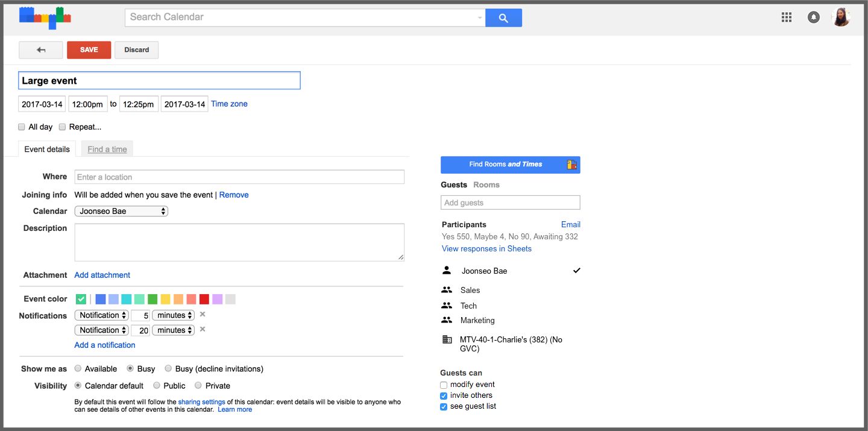Viewport: 868px width, 431px height.
Task: Click the blue search magnifier icon
Action: tap(503, 17)
